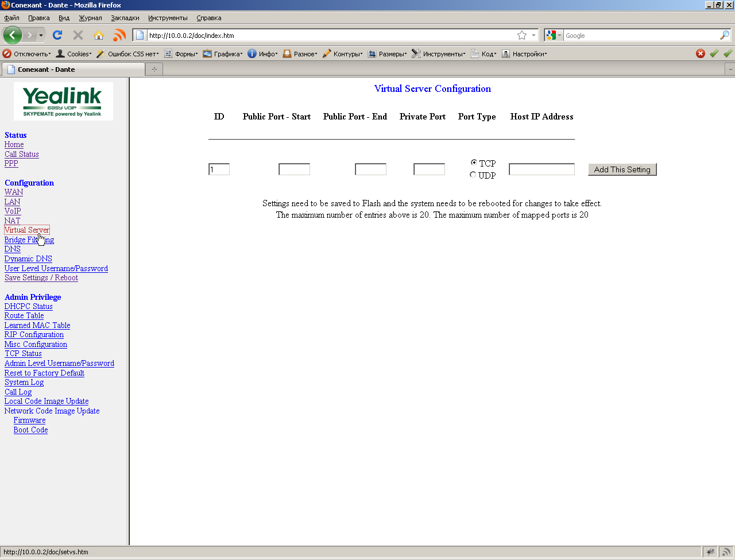
Task: Open the System Log link
Action: tap(24, 382)
